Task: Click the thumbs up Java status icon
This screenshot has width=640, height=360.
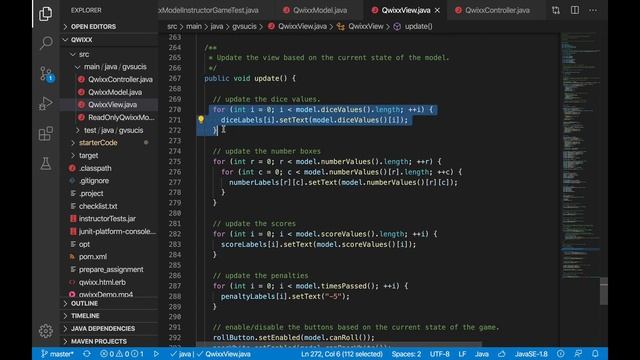Action: pos(502,354)
